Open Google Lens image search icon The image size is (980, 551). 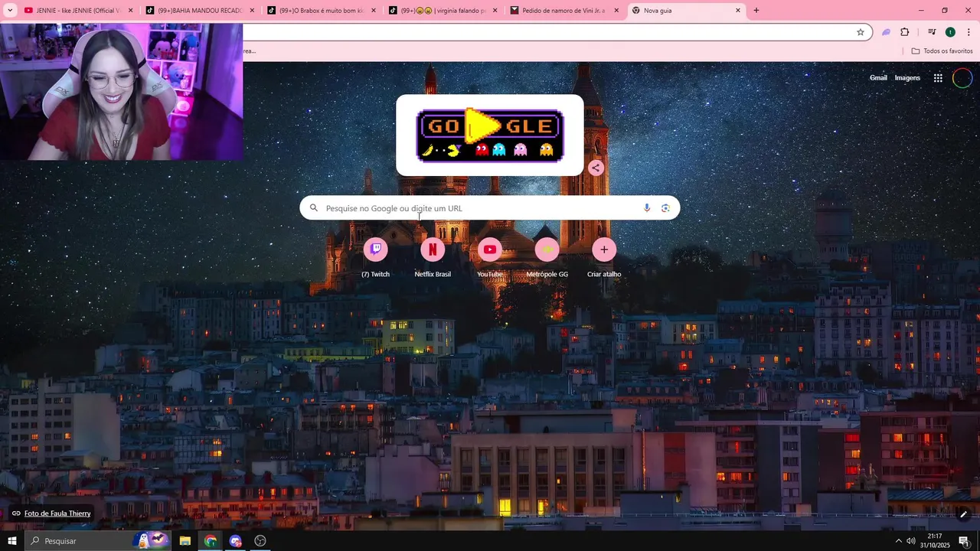tap(665, 208)
